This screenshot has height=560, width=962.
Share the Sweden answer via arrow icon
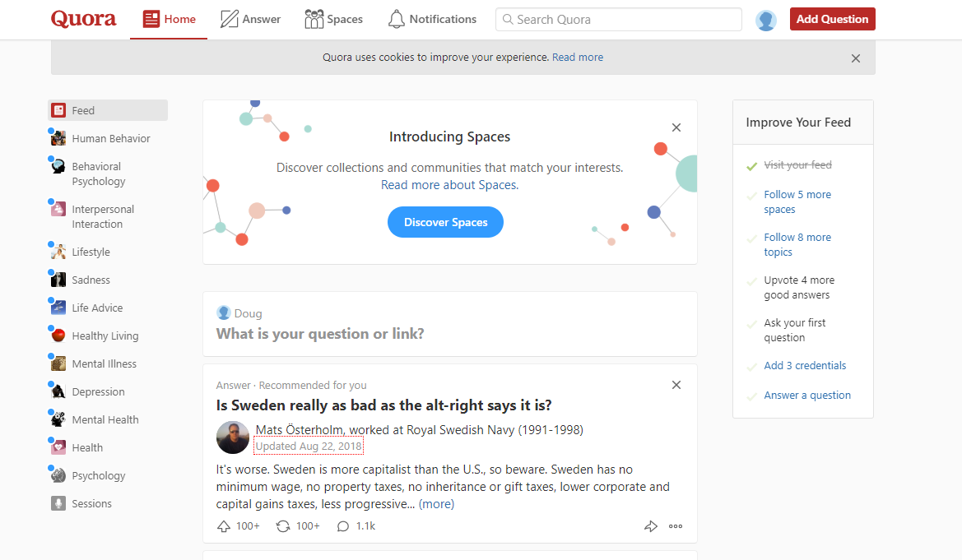click(x=650, y=526)
